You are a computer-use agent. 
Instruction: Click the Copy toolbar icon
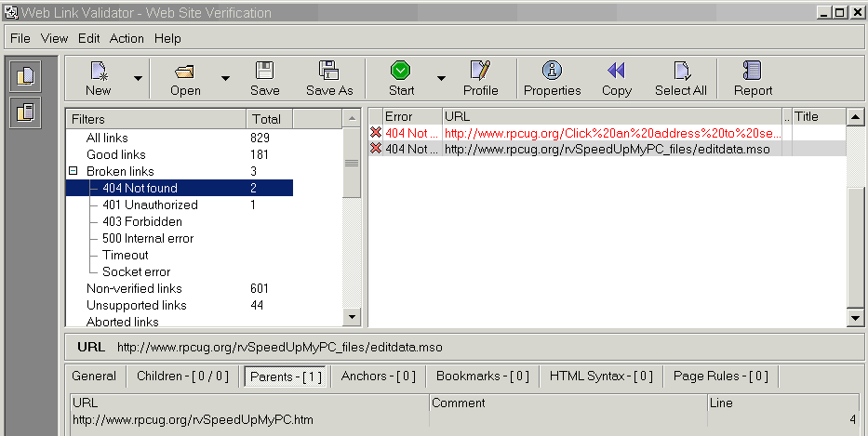[616, 71]
